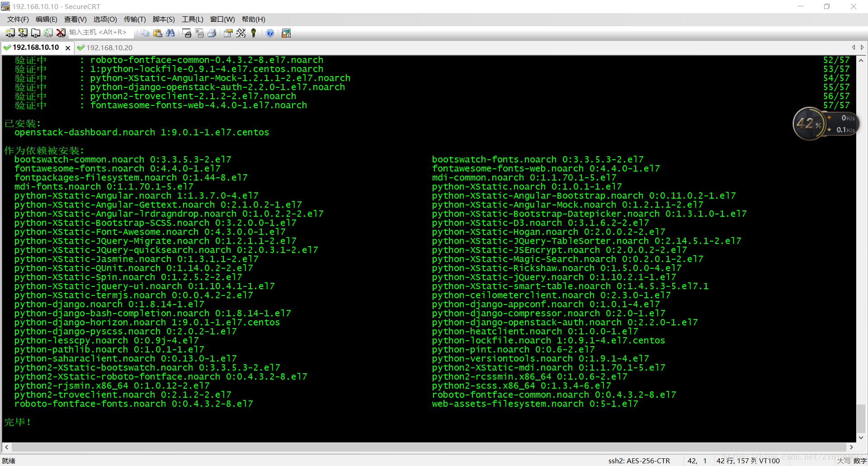The height and width of the screenshot is (466, 868).
Task: Click the tab scroll left arrow
Action: 853,47
